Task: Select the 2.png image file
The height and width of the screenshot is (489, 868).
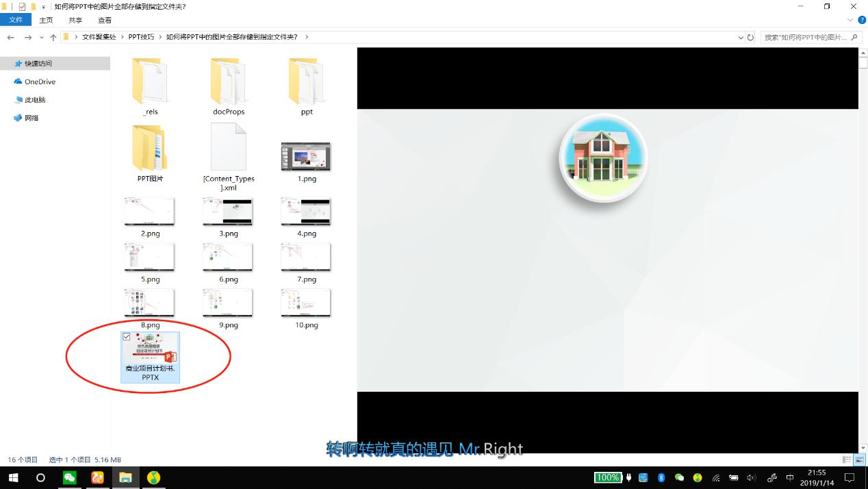Action: click(150, 217)
